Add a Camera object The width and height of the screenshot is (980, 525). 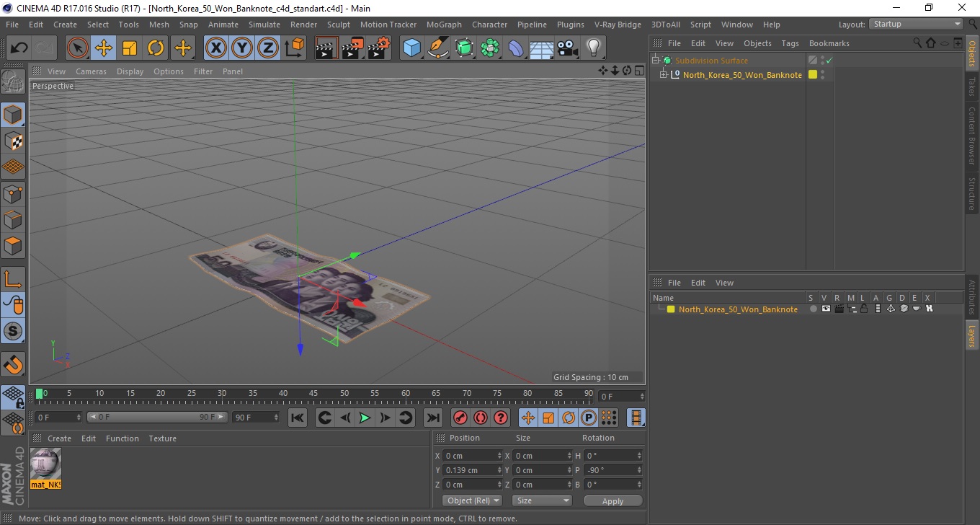pos(568,48)
